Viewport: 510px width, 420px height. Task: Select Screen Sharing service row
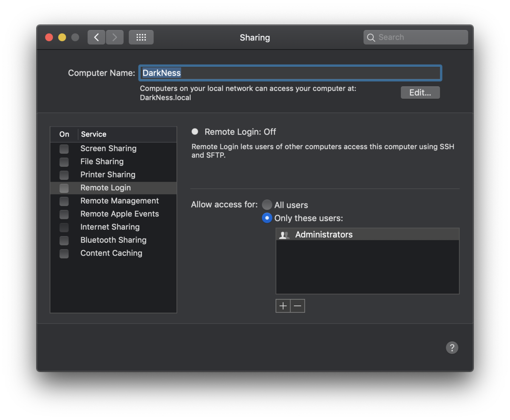pos(113,149)
